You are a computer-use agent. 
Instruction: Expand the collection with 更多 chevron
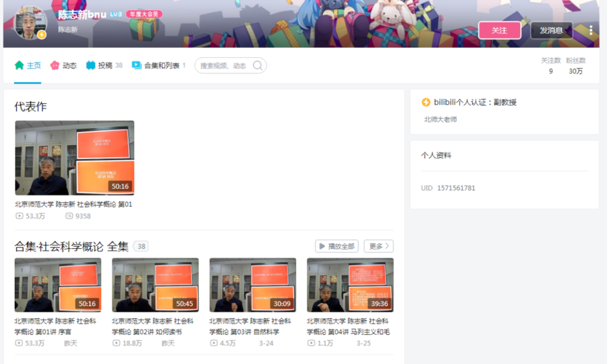pyautogui.click(x=378, y=246)
